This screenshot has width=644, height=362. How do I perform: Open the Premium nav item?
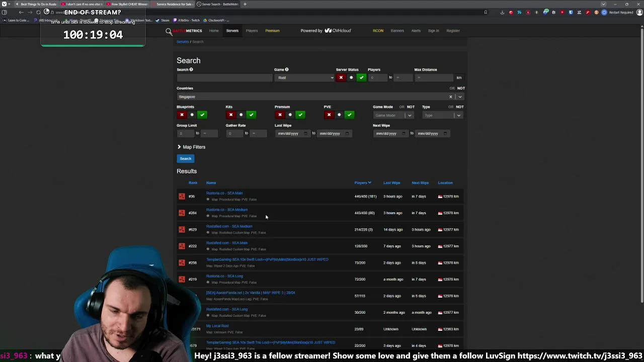click(x=272, y=31)
